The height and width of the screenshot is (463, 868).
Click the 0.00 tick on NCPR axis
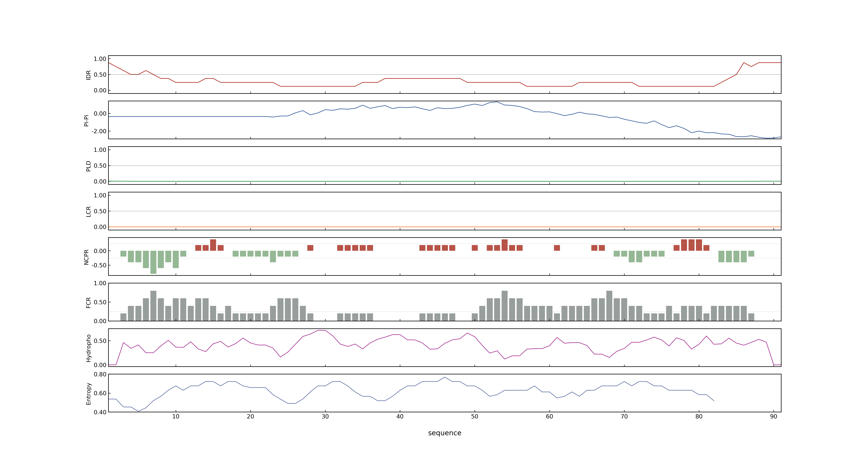[x=100, y=251]
